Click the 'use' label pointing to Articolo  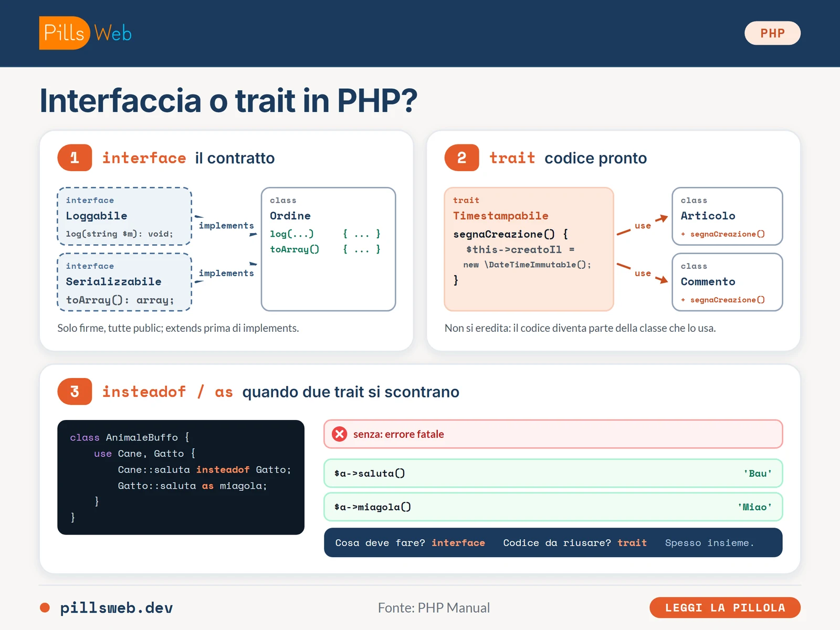pyautogui.click(x=643, y=225)
